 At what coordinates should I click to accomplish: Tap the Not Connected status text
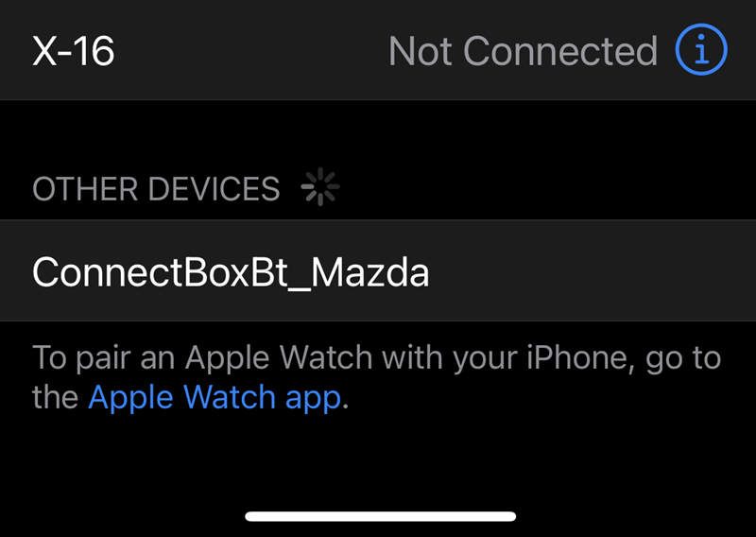click(523, 51)
